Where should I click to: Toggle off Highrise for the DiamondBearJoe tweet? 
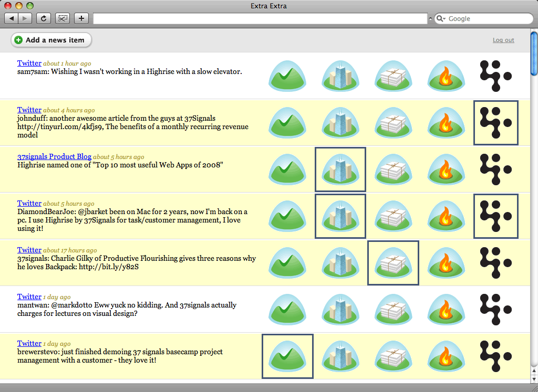click(x=340, y=216)
